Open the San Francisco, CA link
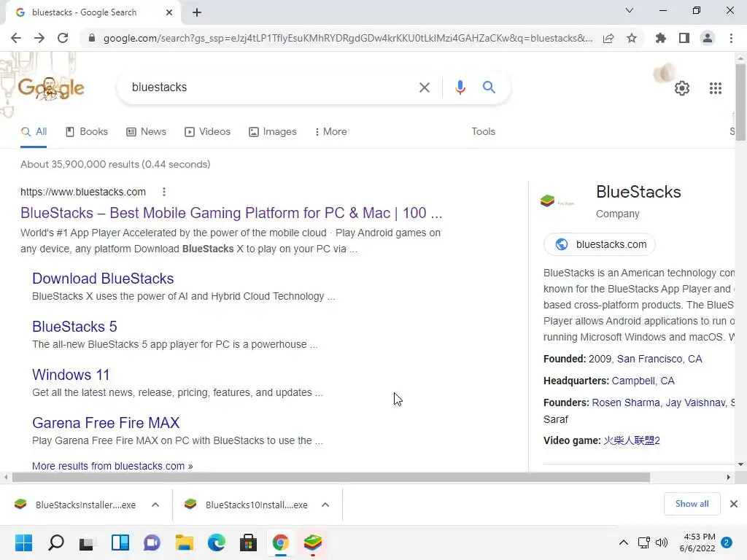 tap(659, 359)
